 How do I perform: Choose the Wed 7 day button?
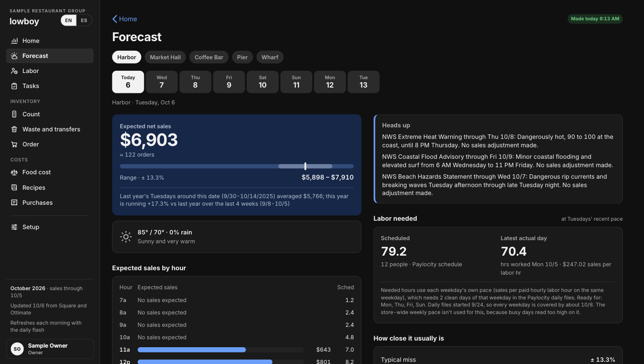click(x=161, y=82)
